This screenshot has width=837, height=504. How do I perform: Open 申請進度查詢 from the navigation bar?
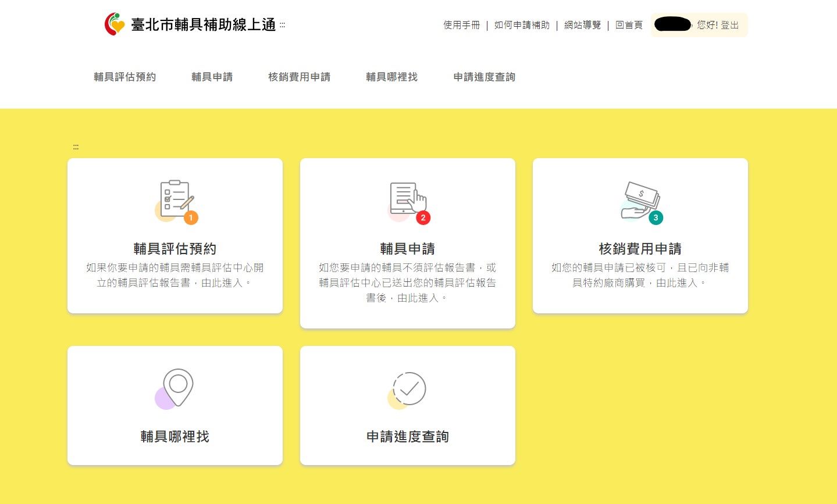coord(483,77)
